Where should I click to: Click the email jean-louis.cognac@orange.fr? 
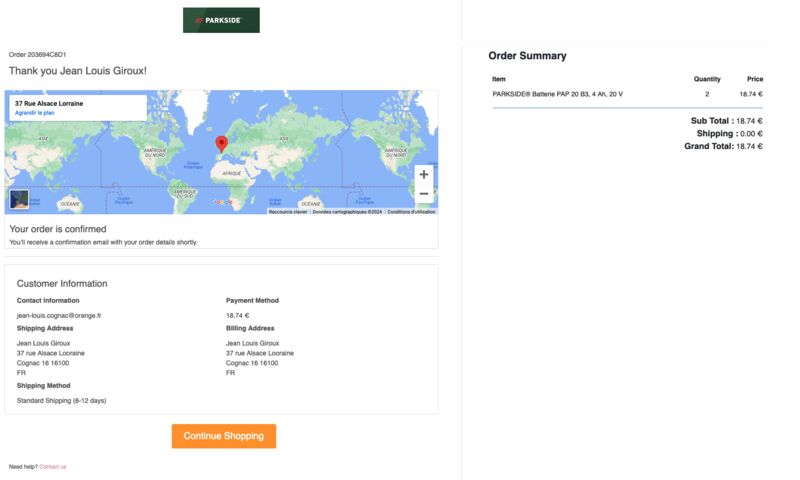click(59, 316)
